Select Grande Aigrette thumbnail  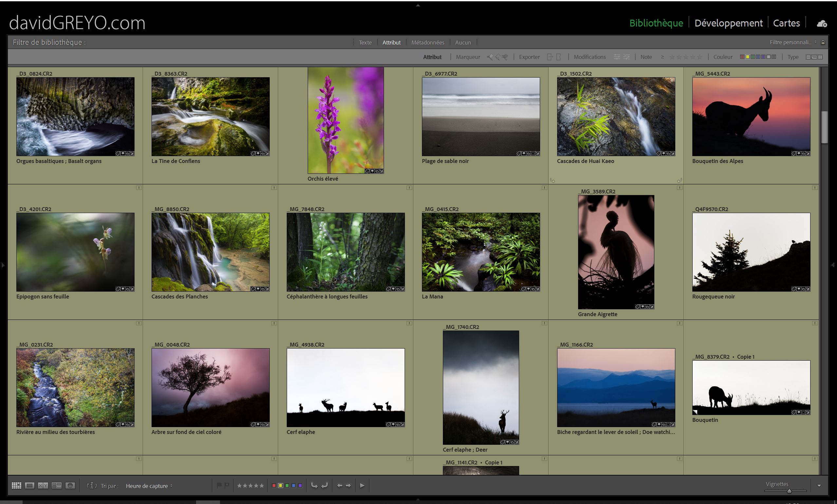click(x=616, y=252)
